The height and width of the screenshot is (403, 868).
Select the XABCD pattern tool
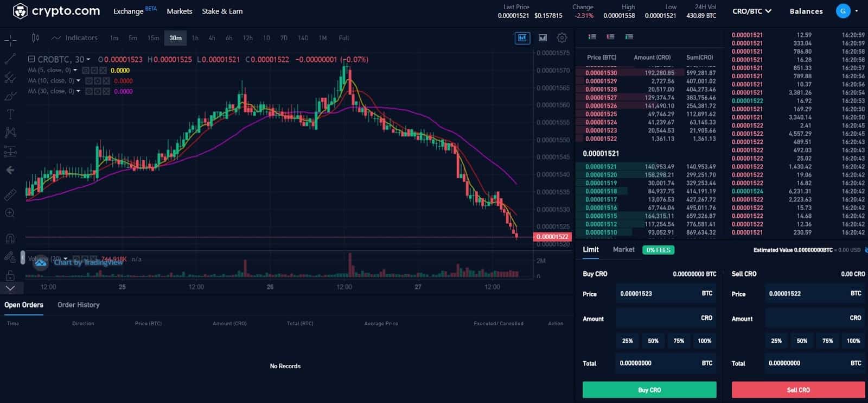click(x=10, y=133)
